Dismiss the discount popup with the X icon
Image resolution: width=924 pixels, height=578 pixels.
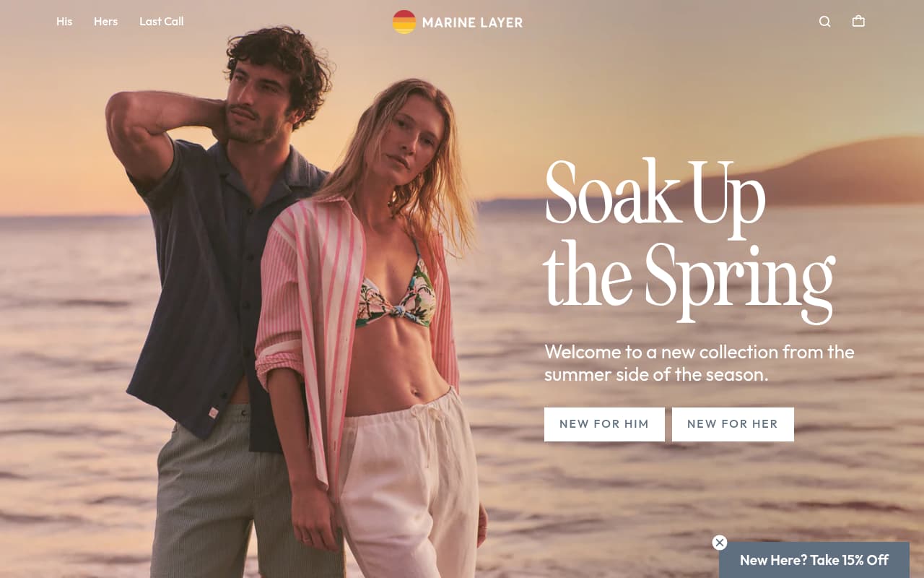(x=720, y=543)
